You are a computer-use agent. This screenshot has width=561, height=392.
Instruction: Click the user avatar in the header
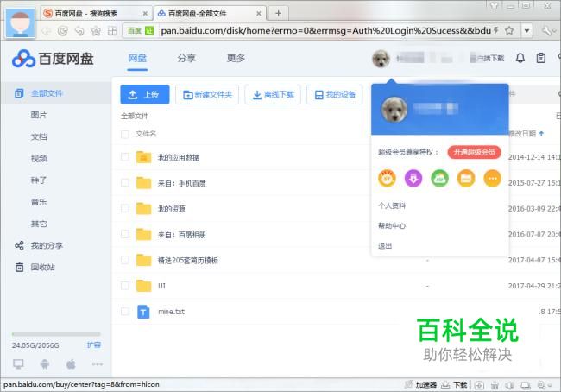[381, 59]
